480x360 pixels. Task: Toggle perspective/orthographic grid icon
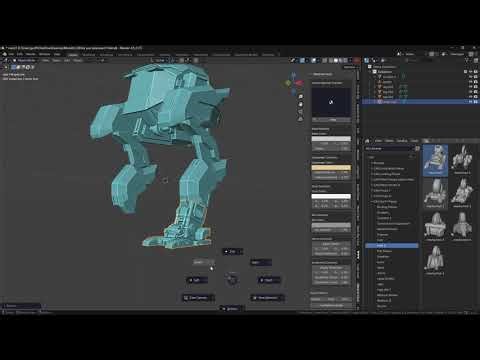click(x=300, y=119)
